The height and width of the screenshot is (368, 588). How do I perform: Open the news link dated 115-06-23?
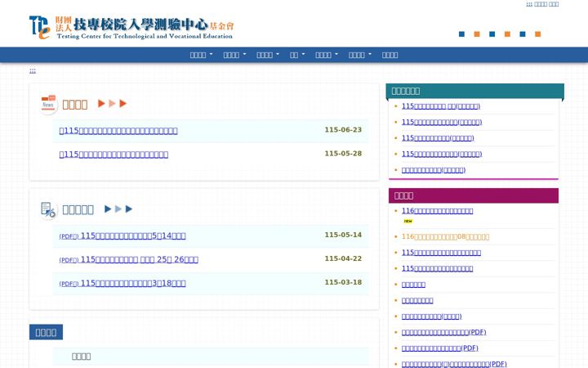[118, 131]
